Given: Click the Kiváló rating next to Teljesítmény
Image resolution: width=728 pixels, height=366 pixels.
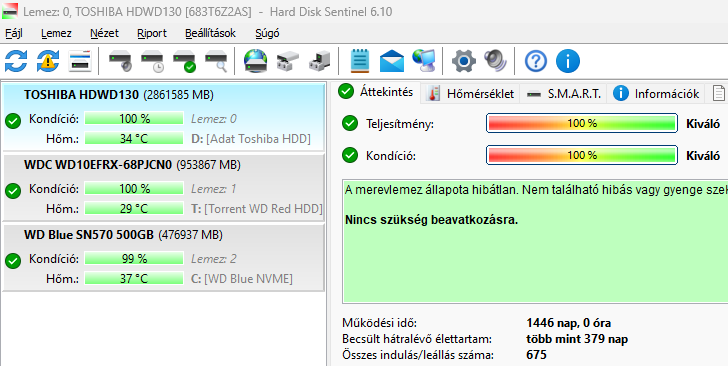Looking at the screenshot, I should coord(703,124).
